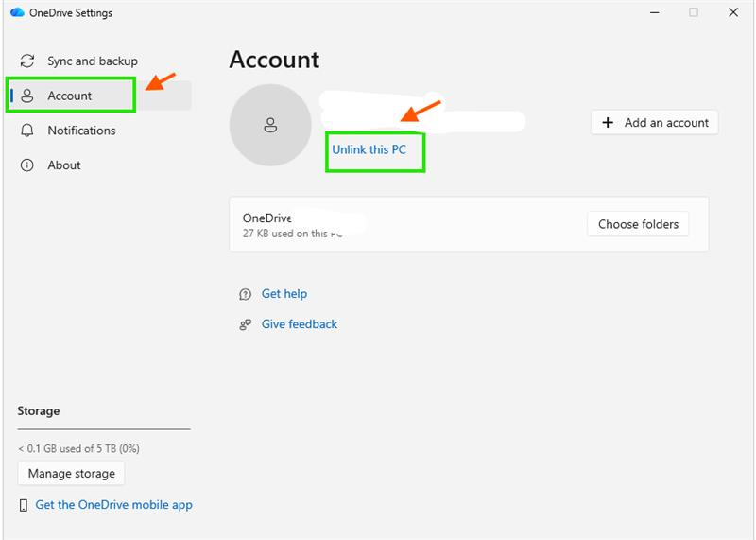Click the Give feedback people icon
Screen dimensions: 756x540
(x=245, y=324)
